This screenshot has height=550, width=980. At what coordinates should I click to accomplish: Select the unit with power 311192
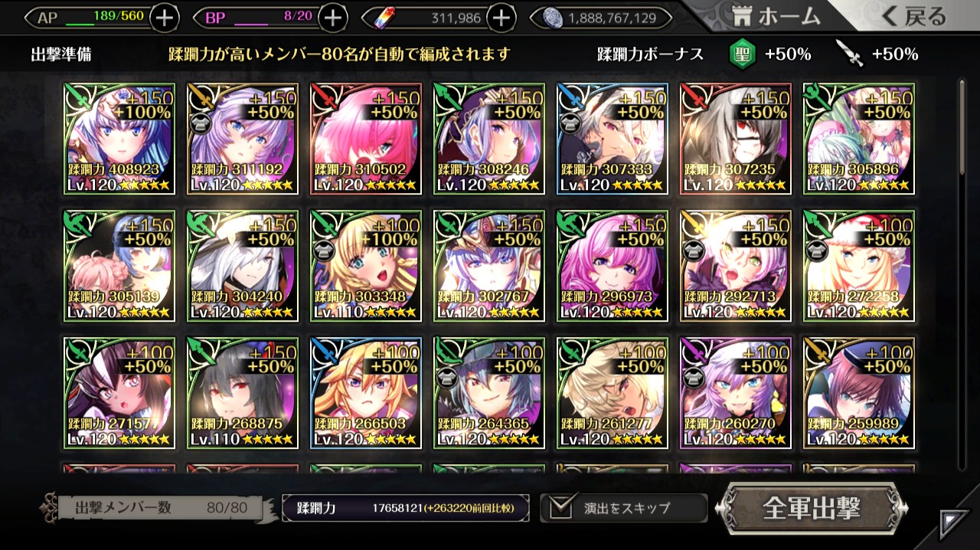[243, 139]
